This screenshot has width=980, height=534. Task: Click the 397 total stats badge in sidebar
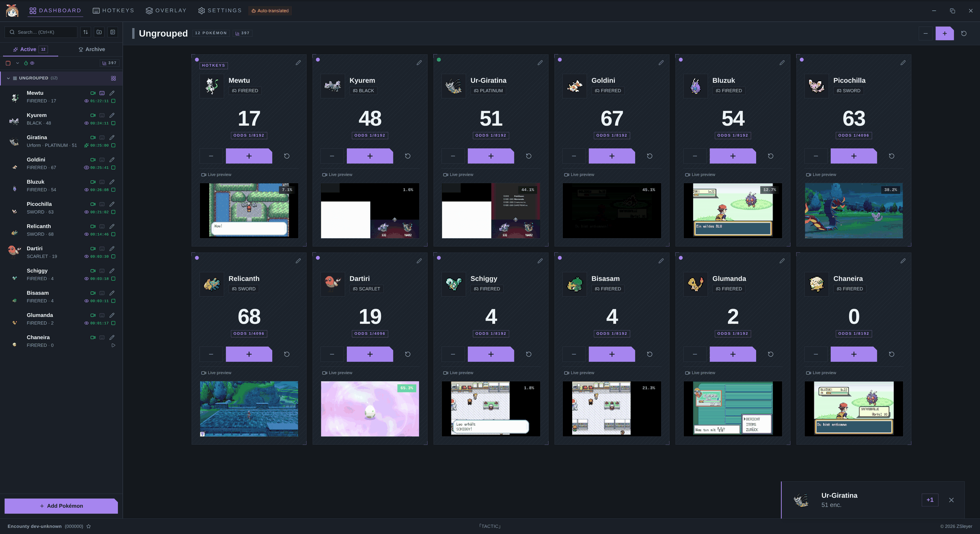[x=109, y=63]
